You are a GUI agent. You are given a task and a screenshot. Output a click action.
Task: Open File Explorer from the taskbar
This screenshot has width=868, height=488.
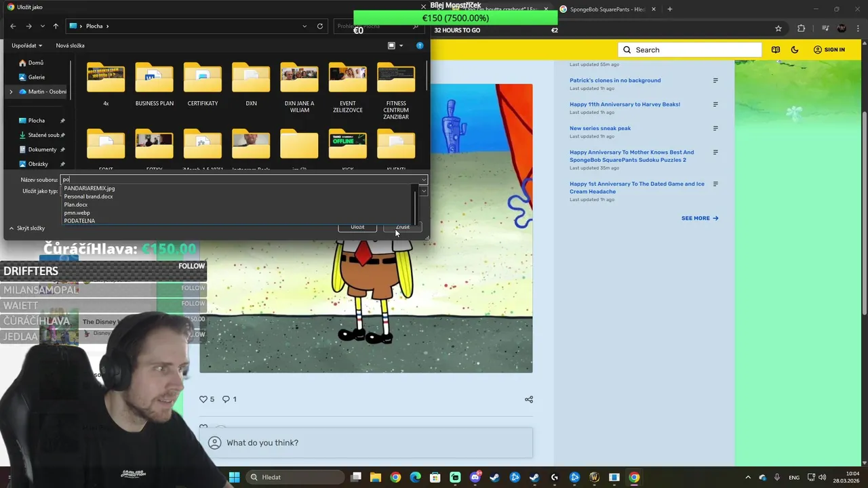[376, 477]
